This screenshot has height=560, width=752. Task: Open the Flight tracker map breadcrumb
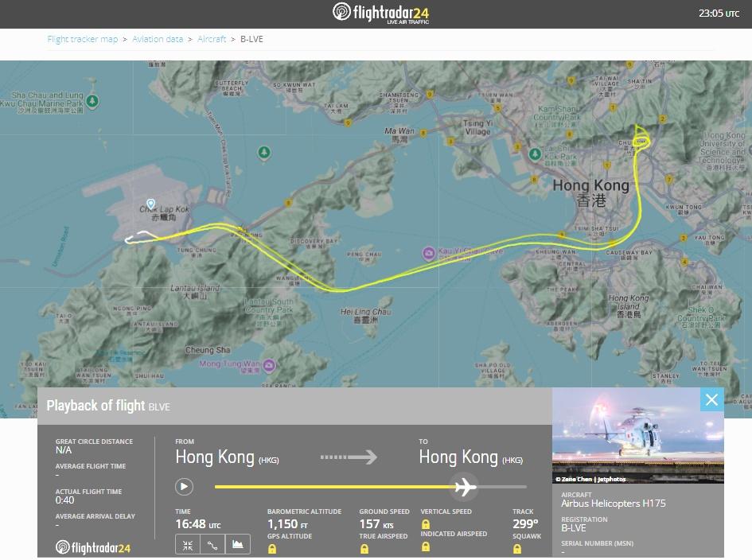coord(82,39)
